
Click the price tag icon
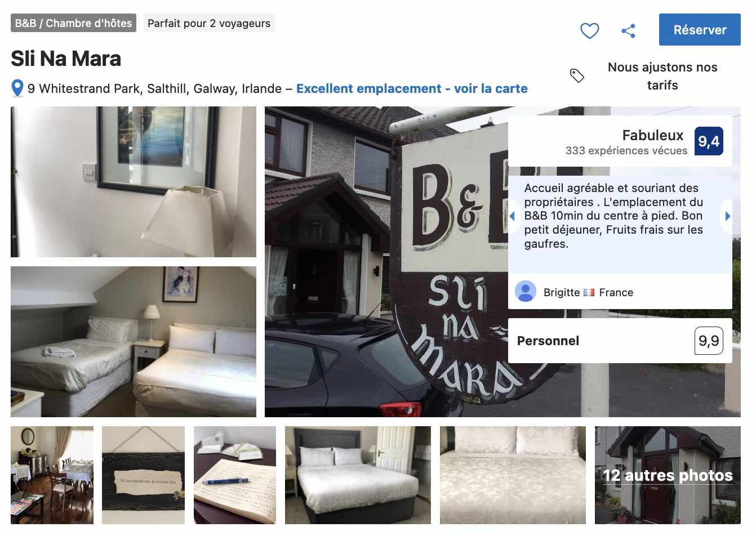tap(577, 75)
